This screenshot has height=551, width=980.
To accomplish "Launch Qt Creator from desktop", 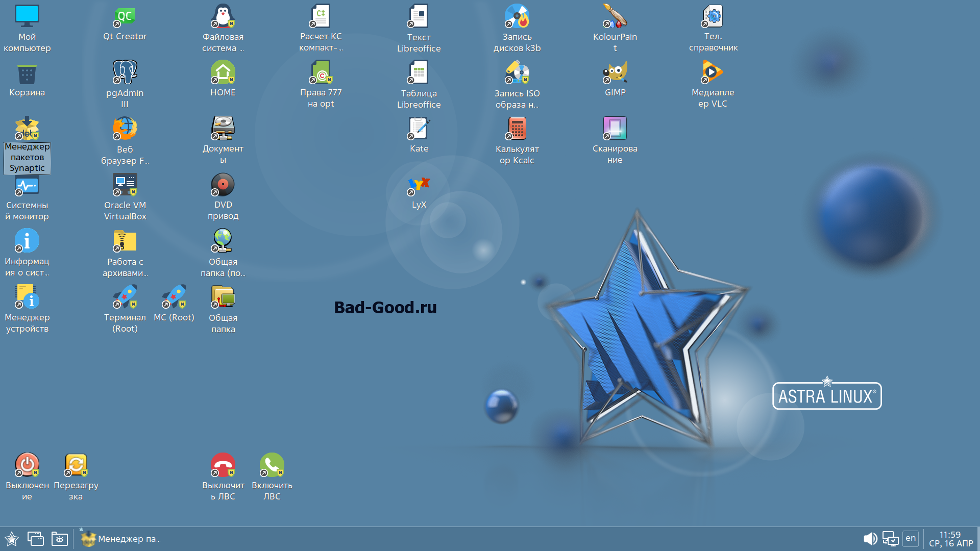I will coord(125,17).
